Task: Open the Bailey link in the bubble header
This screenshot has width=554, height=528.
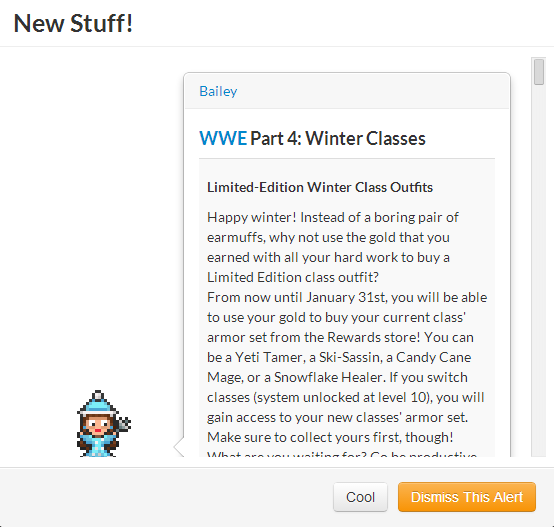Action: click(x=218, y=91)
